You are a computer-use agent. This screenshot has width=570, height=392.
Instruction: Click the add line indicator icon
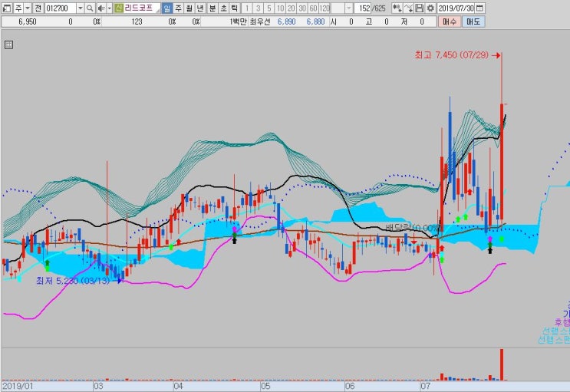408,8
